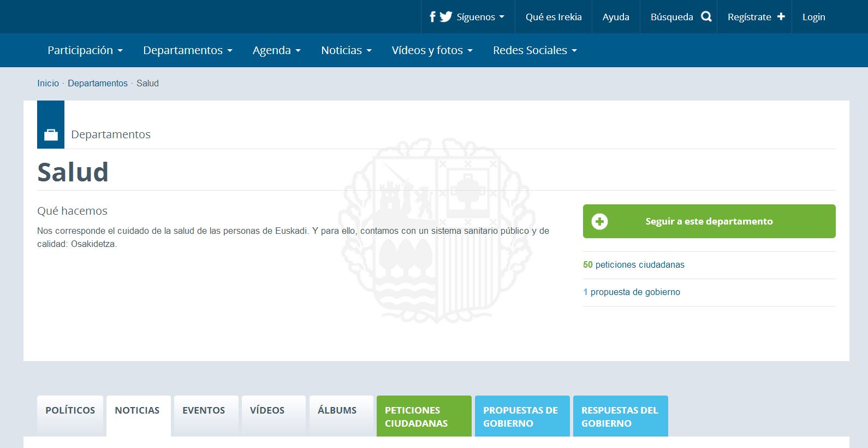This screenshot has width=868, height=448.
Task: Click the Twitter bird icon
Action: pos(446,17)
